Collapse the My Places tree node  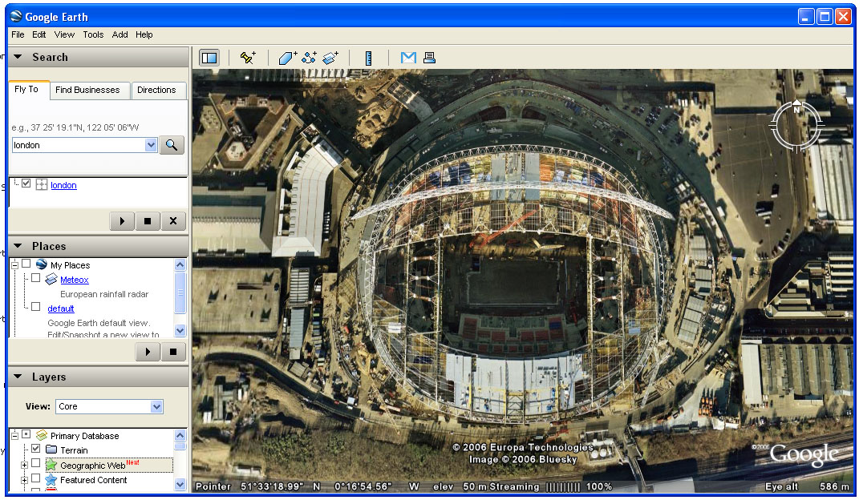point(15,265)
